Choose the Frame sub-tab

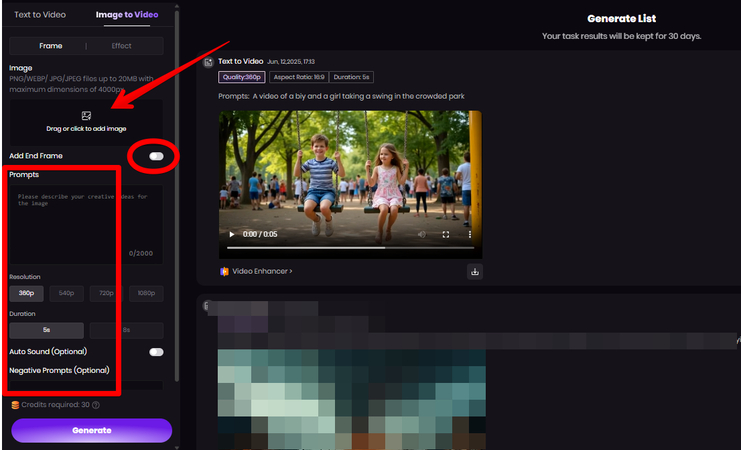[51, 46]
